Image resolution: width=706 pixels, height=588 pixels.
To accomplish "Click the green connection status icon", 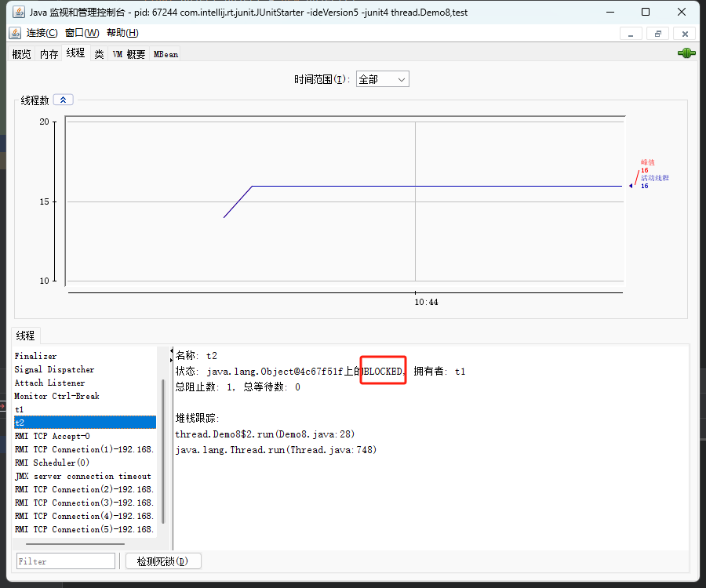I will click(686, 53).
